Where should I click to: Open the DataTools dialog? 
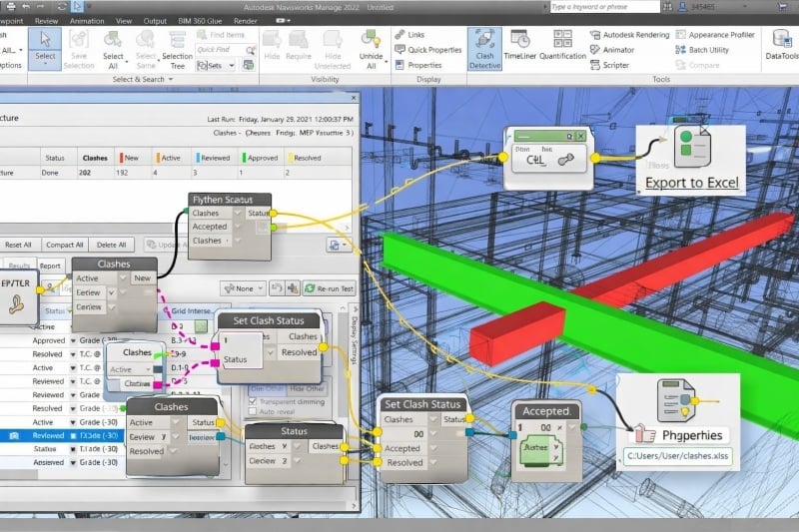(781, 45)
